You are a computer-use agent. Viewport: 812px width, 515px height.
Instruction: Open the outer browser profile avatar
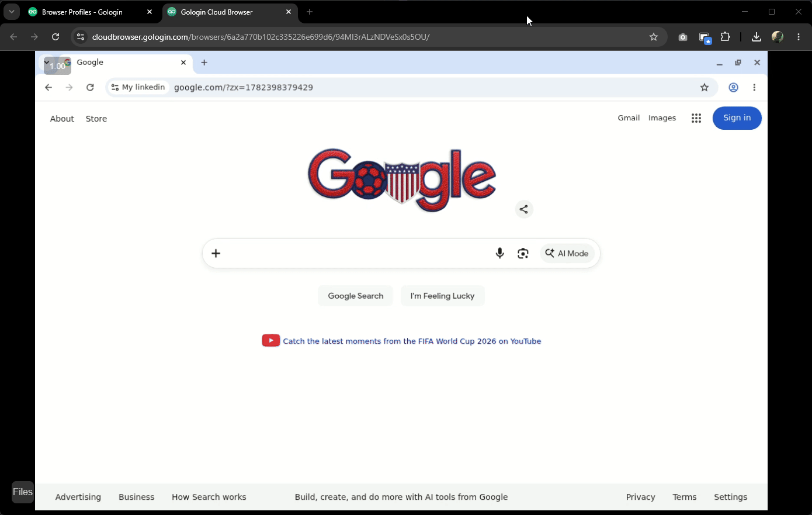click(x=778, y=37)
